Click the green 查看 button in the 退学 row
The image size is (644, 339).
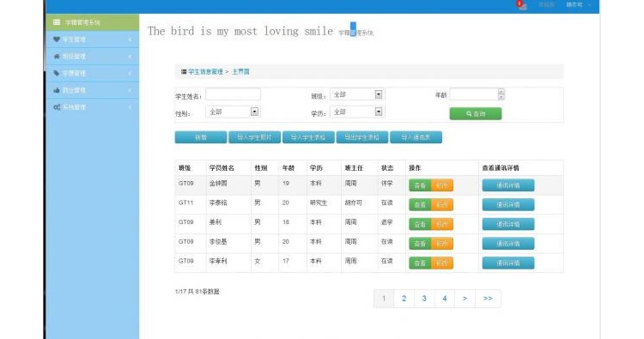coord(420,224)
